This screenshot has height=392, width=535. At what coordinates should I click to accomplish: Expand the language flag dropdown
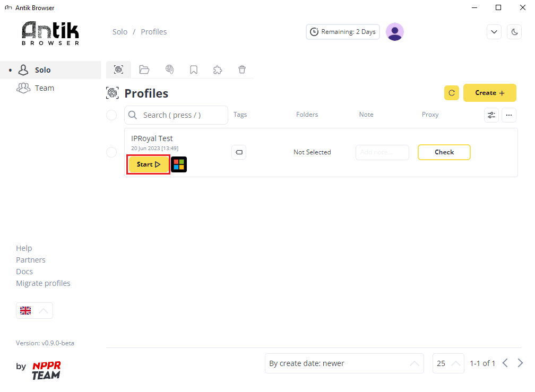coord(34,310)
